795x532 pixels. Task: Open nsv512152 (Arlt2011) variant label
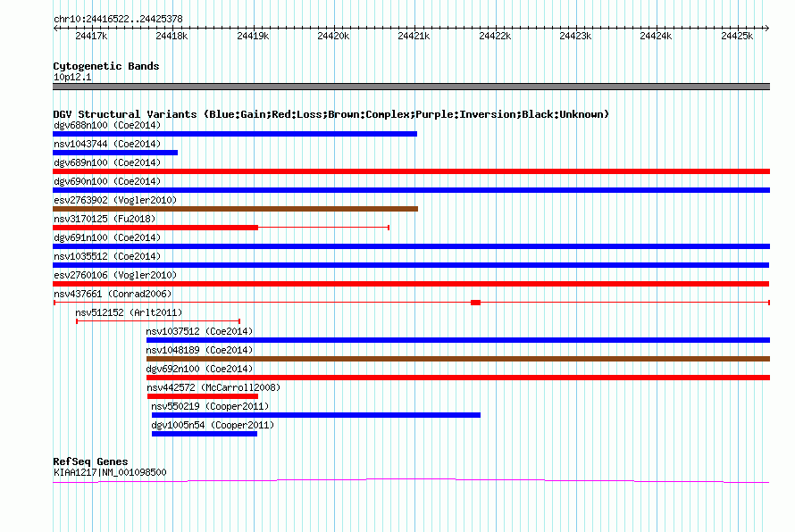(x=129, y=312)
